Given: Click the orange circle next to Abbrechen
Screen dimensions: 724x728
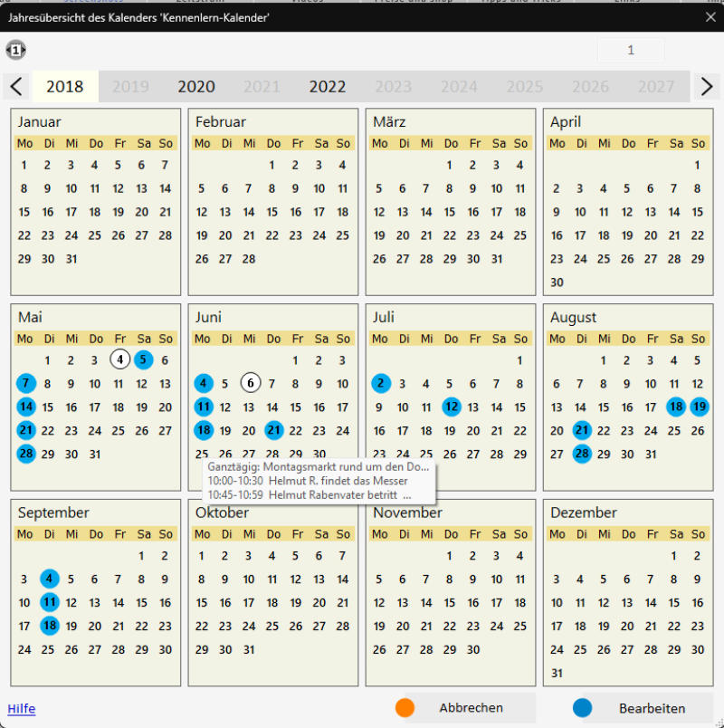Looking at the screenshot, I should click(x=405, y=708).
